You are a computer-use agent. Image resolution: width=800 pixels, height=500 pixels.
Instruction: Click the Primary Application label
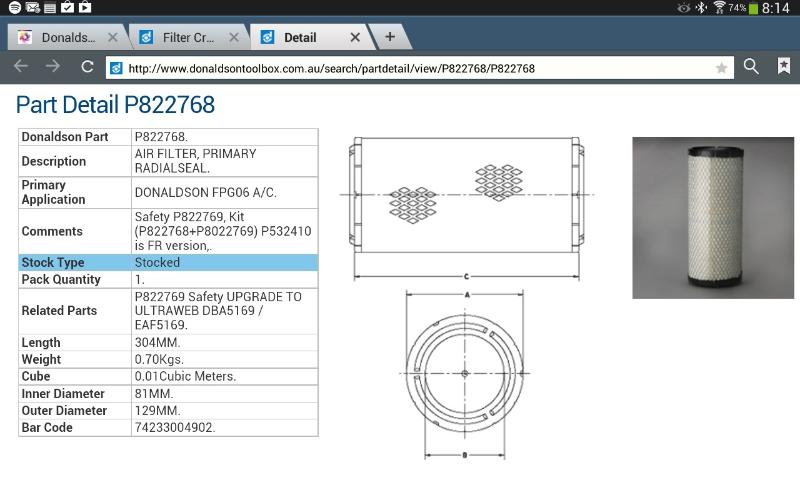tap(53, 192)
